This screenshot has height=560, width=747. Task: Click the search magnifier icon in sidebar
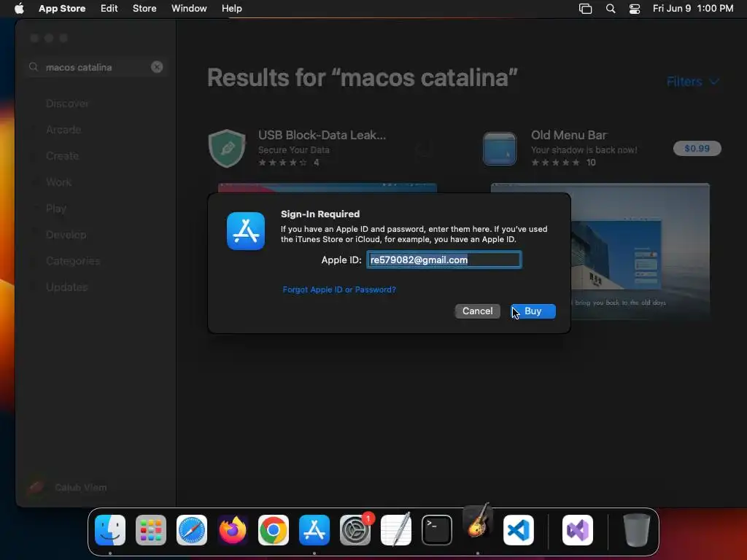click(34, 67)
